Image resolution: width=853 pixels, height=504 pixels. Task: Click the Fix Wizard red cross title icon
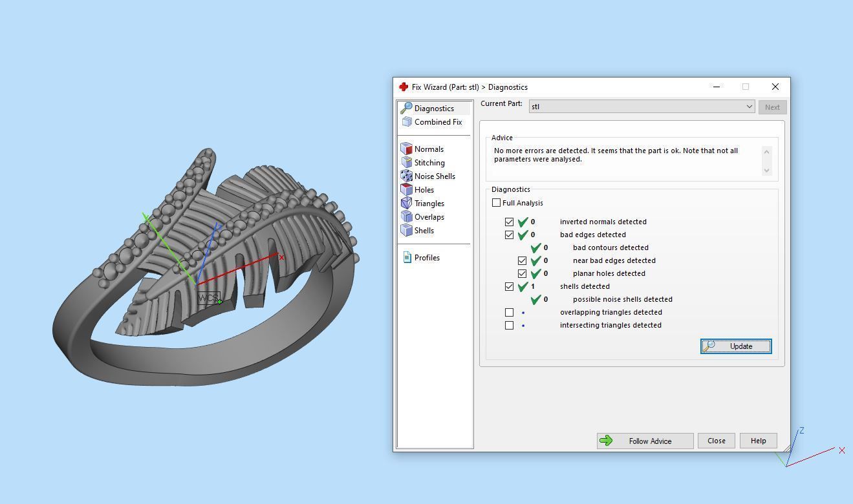404,87
